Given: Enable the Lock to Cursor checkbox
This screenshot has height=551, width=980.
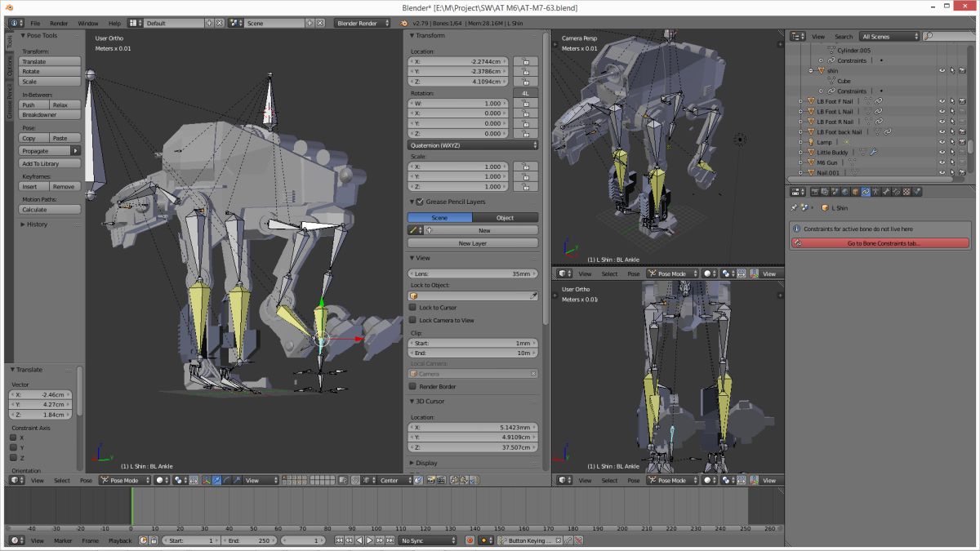Looking at the screenshot, I should pyautogui.click(x=413, y=308).
